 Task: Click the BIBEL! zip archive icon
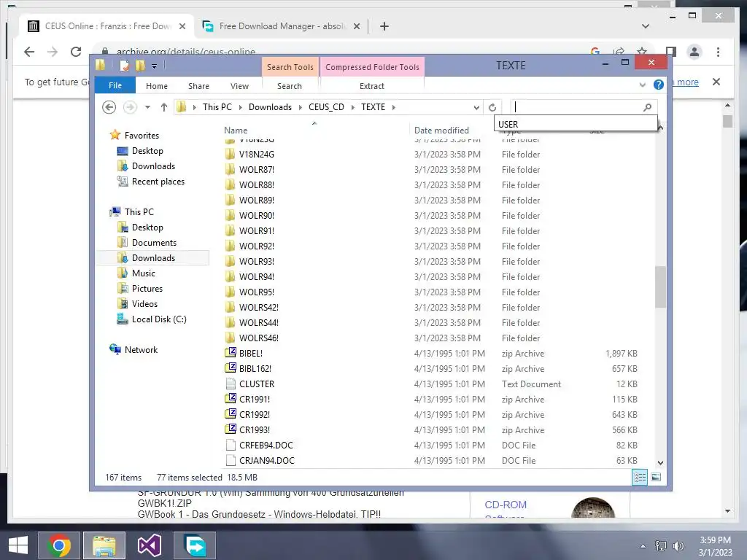pyautogui.click(x=230, y=353)
